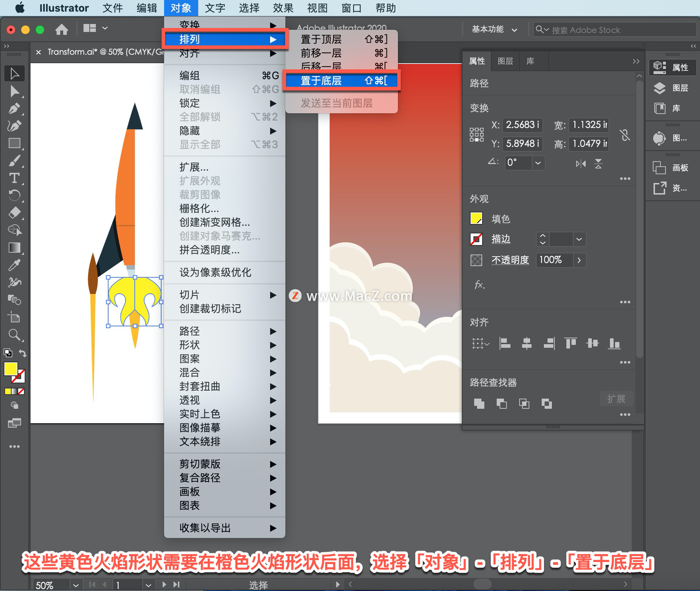Image resolution: width=700 pixels, height=591 pixels.
Task: Select the Zoom tool
Action: click(x=14, y=335)
